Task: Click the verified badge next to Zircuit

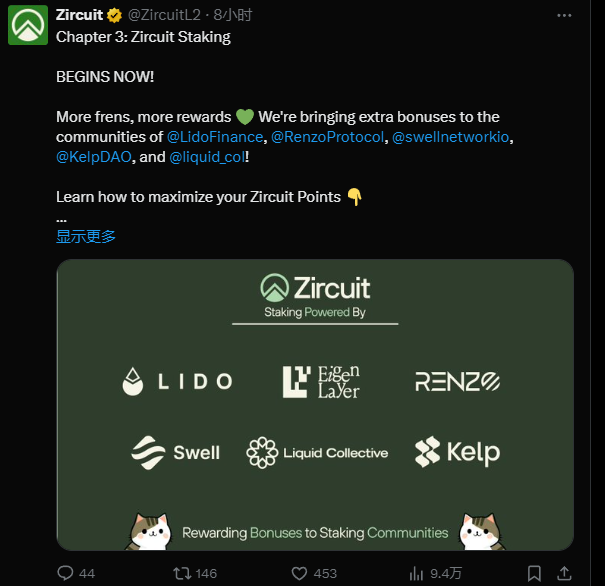Action: [x=115, y=17]
